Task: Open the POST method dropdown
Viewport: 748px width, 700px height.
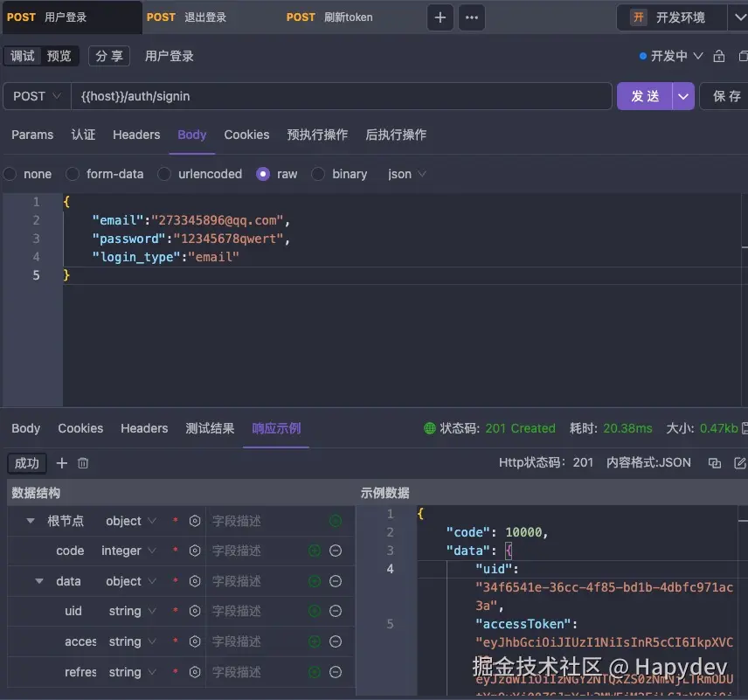Action: [38, 96]
